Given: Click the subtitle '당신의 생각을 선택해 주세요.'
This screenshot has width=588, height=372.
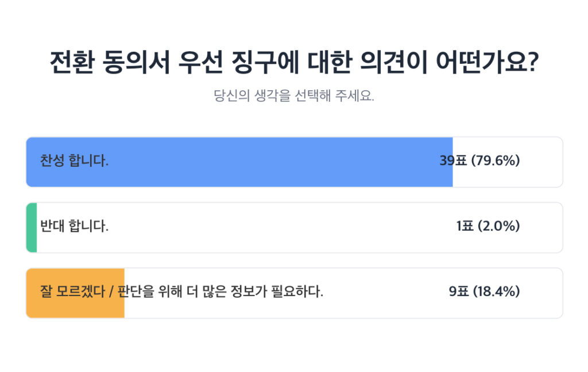Looking at the screenshot, I should point(294,95).
